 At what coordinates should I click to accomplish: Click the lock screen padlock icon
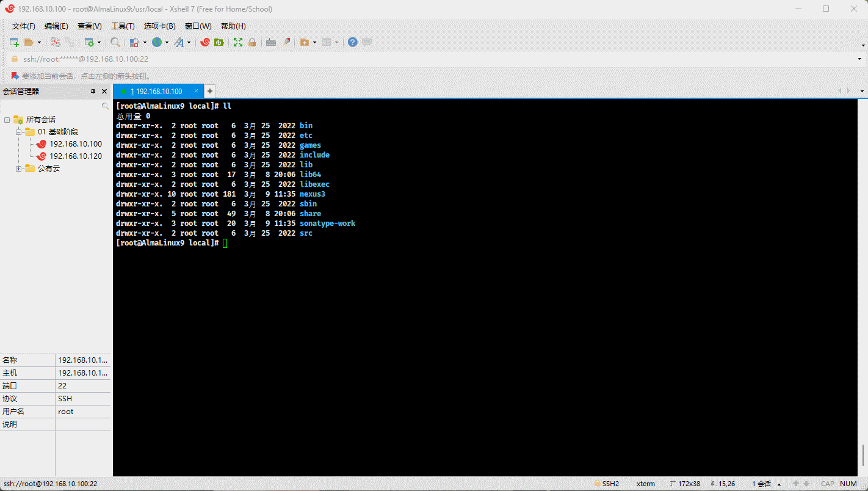click(x=252, y=42)
